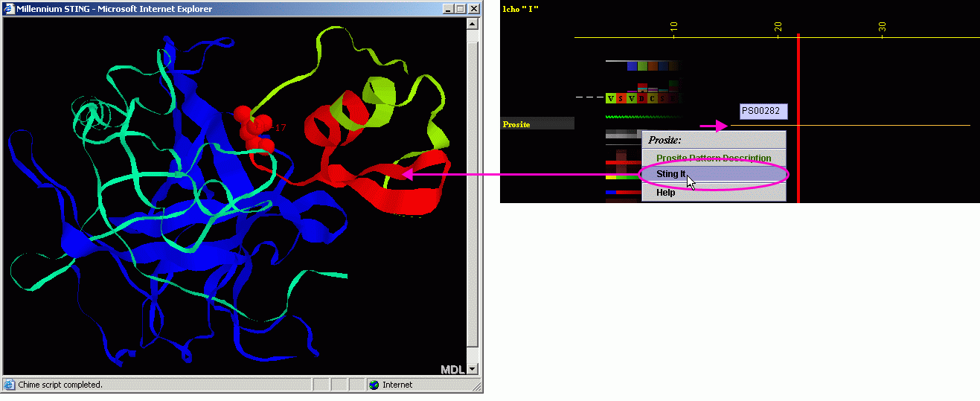Image resolution: width=980 pixels, height=401 pixels.
Task: Choose 'Sting It' from the Prosite menu
Action: [x=713, y=174]
